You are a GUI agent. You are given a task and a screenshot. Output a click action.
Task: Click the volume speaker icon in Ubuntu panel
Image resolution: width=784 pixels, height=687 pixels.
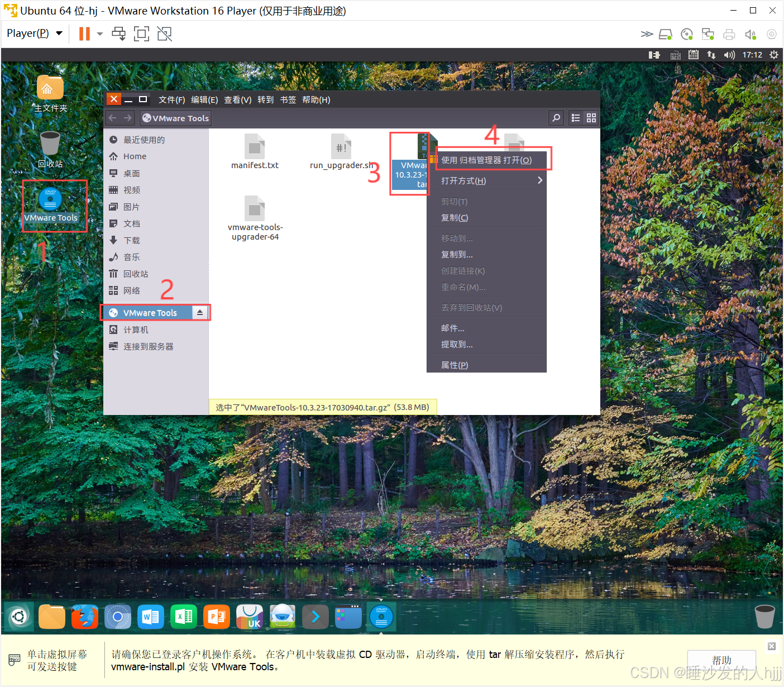[x=729, y=55]
